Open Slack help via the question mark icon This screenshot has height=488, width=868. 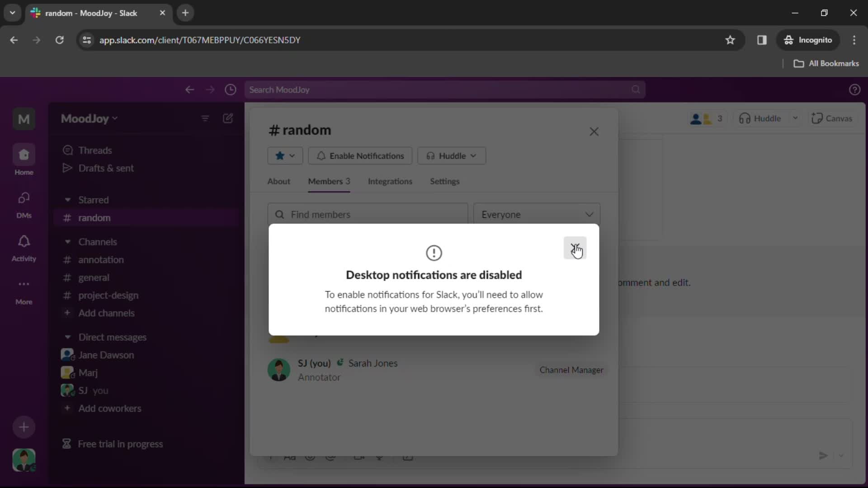(x=855, y=89)
